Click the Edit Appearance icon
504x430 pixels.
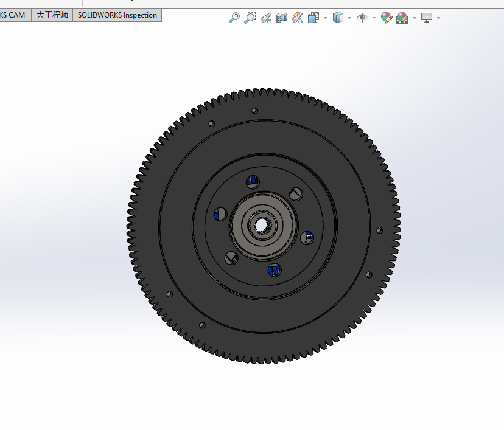(x=387, y=18)
